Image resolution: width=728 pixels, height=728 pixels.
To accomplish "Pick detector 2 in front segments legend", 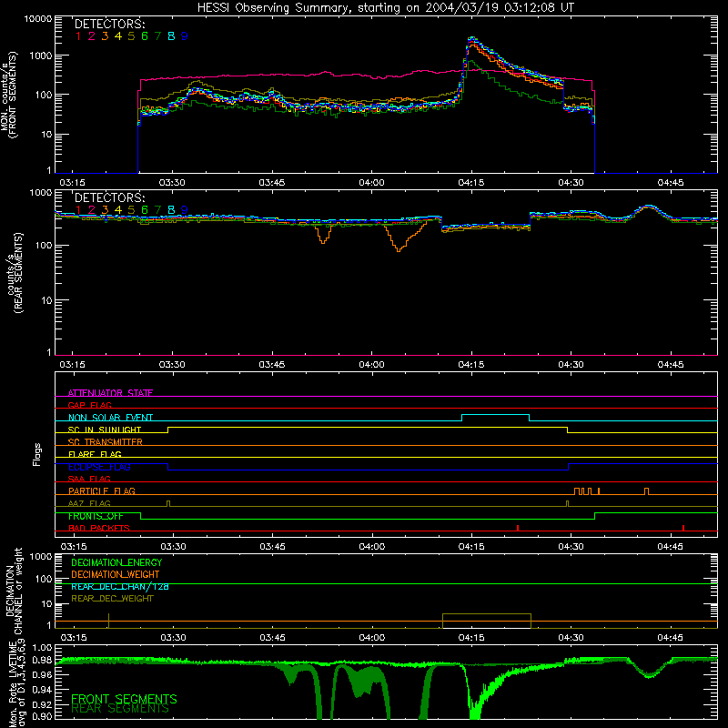I will [x=92, y=36].
